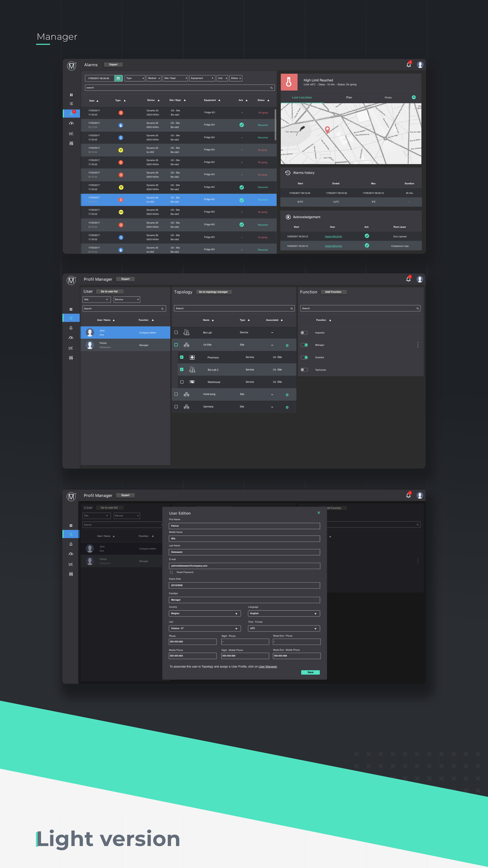Select highlighted bell icon in Alarms screen sidebar
This screenshot has width=488, height=868.
71,113
